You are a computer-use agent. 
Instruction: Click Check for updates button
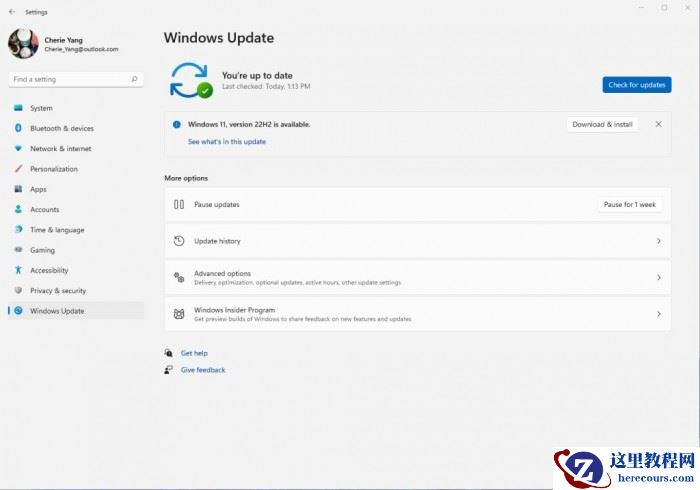(x=637, y=85)
